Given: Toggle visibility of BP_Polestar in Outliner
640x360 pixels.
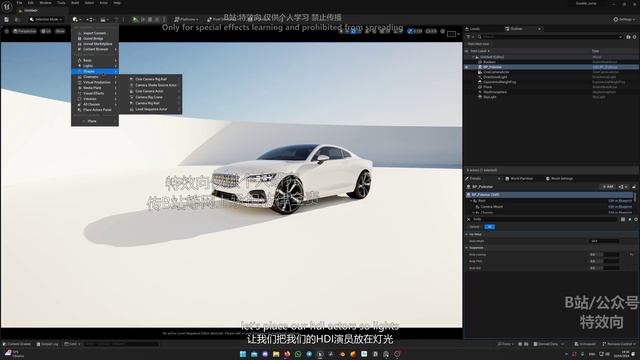Looking at the screenshot, I should pyautogui.click(x=467, y=67).
